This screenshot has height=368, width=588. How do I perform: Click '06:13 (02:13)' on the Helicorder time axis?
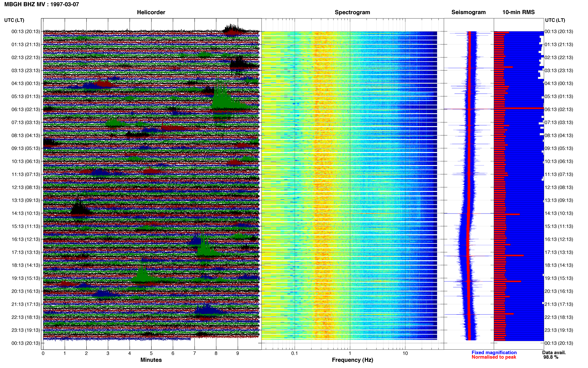(26, 109)
